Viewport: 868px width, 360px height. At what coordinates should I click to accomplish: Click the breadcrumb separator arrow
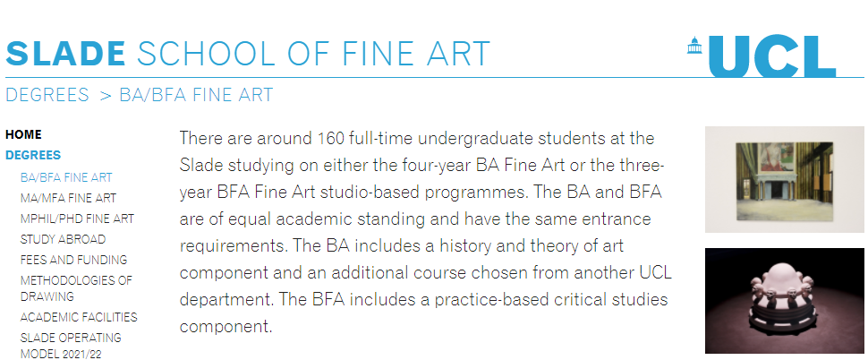pyautogui.click(x=106, y=95)
